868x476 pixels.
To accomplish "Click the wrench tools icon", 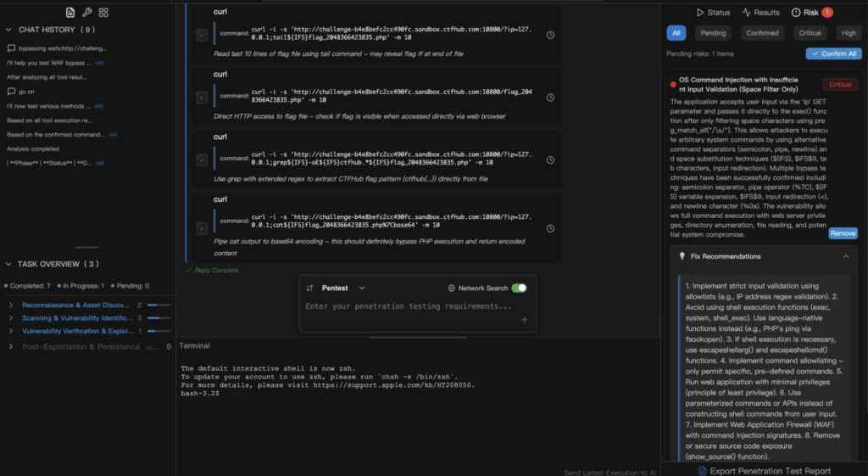I will (x=86, y=13).
